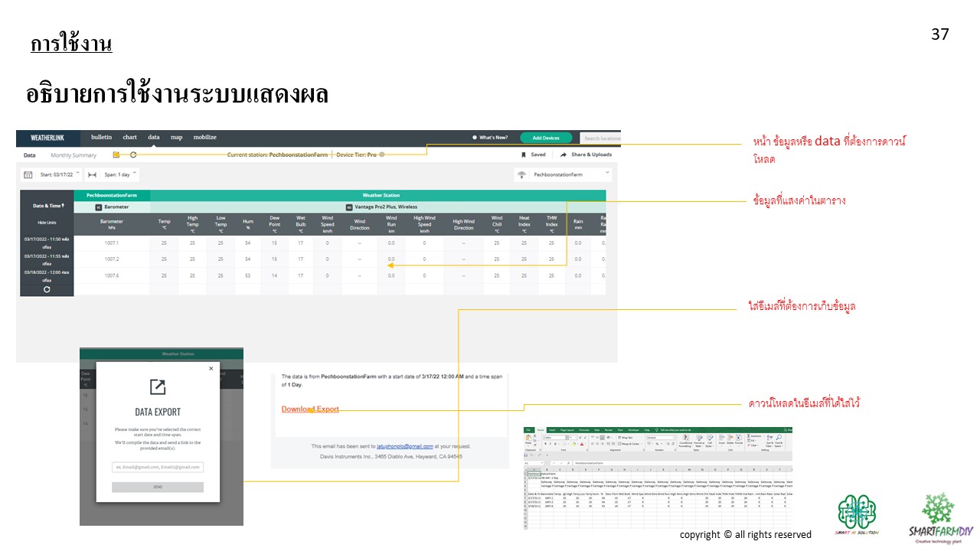Toggle Hide Units in the table header
This screenshot has height=551, width=980.
tap(47, 222)
